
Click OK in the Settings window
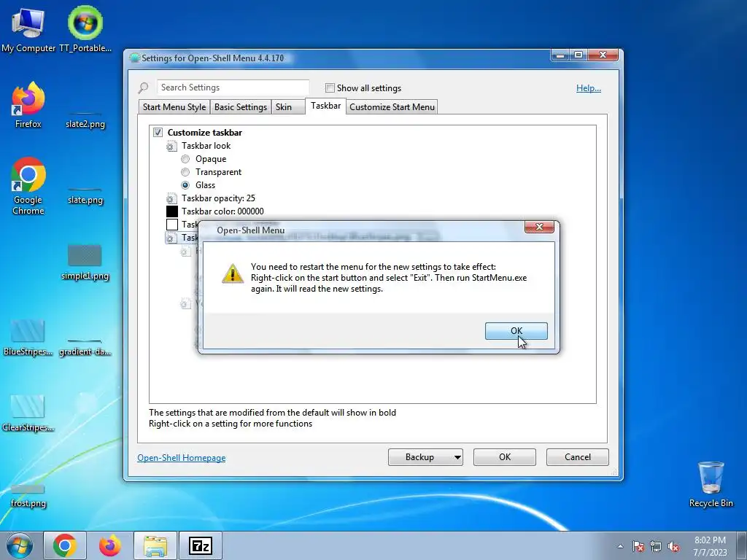[x=505, y=457]
